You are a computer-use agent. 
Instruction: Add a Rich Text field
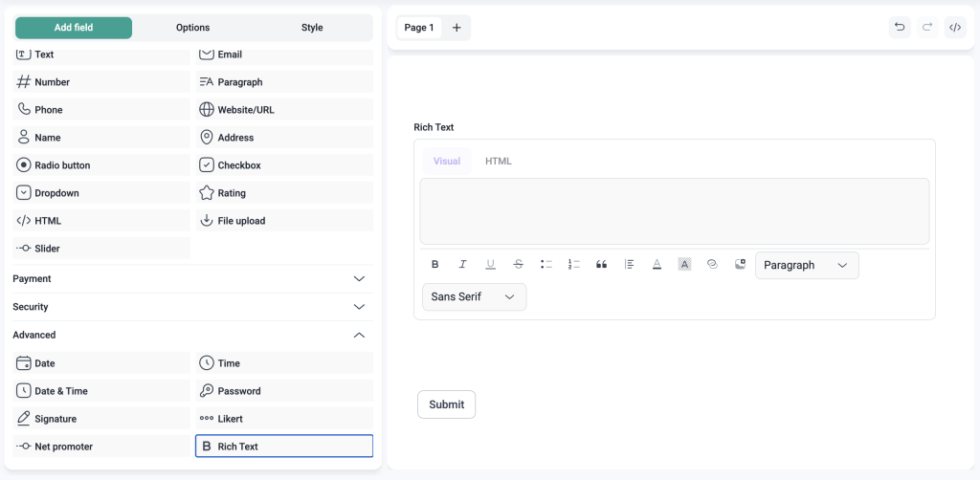[284, 447]
